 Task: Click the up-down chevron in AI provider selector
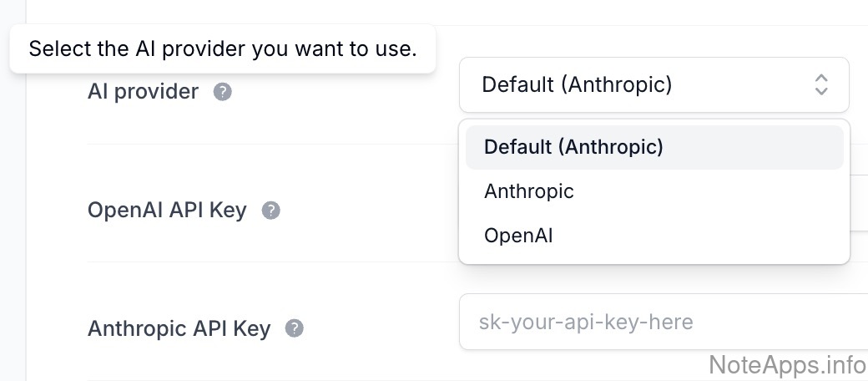click(821, 84)
